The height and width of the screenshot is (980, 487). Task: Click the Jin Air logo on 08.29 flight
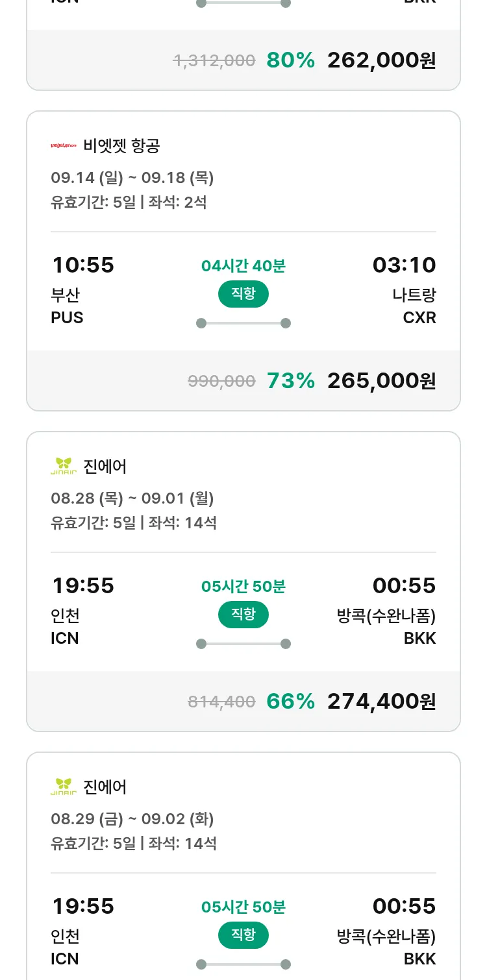[x=64, y=787]
